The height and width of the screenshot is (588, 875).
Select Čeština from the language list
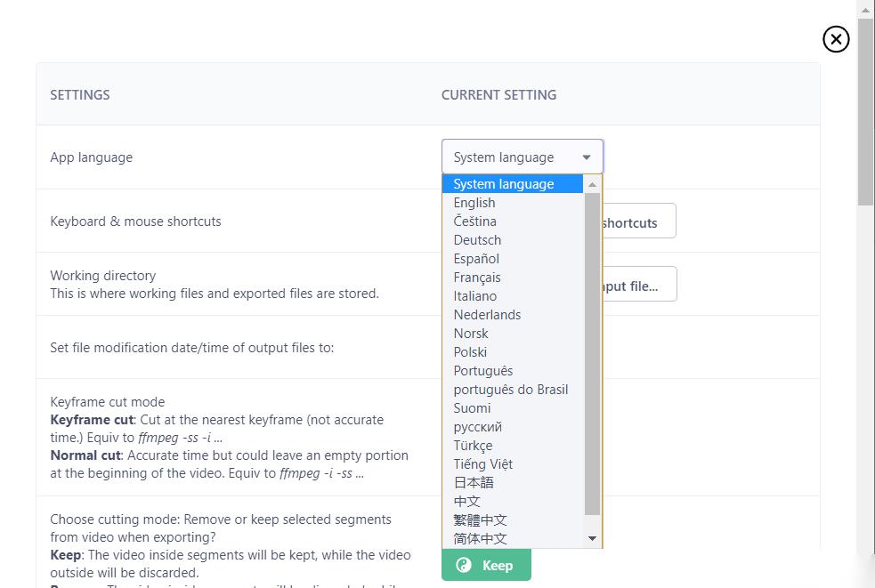[x=513, y=221]
